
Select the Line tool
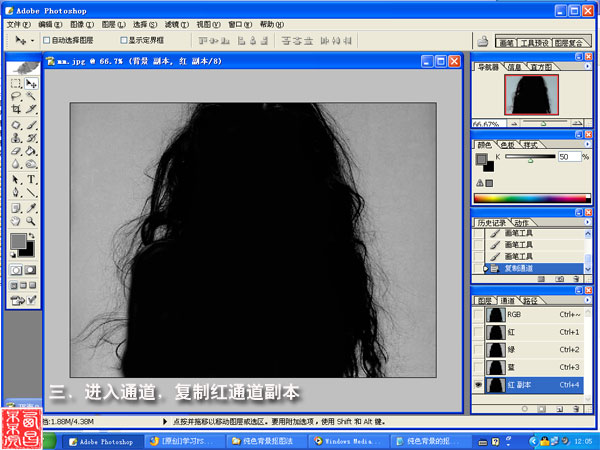(31, 192)
